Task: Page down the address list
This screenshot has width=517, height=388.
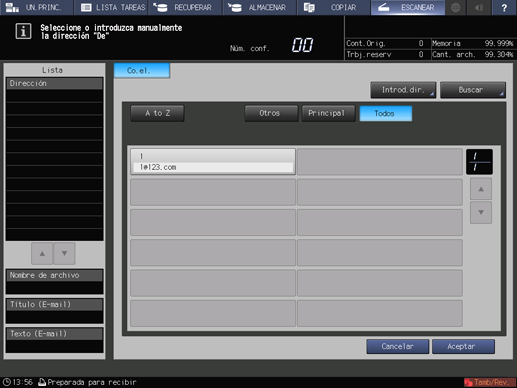Action: coord(481,212)
